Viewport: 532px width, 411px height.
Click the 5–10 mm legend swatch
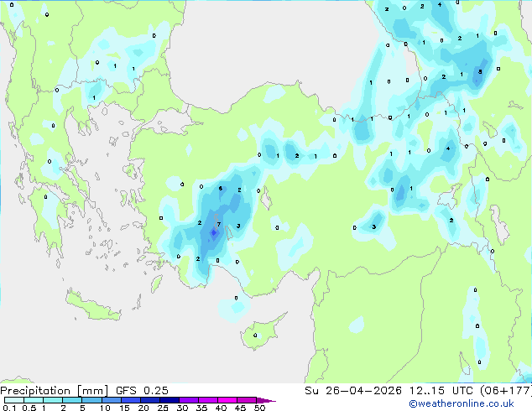(91, 400)
